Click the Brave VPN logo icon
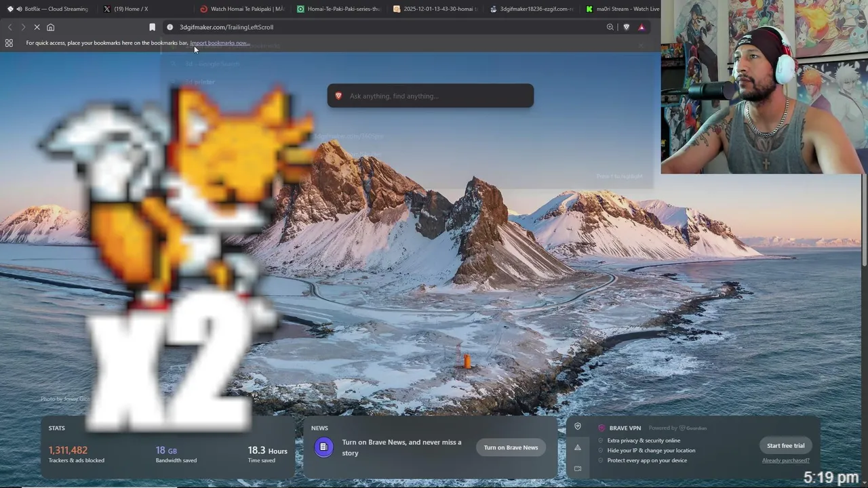This screenshot has height=488, width=868. pos(601,428)
